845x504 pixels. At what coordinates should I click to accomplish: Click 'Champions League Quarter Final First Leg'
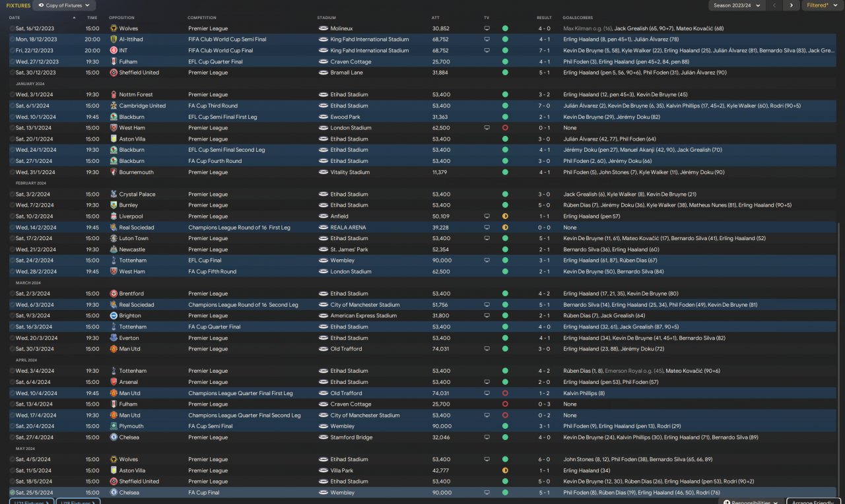[x=240, y=393]
